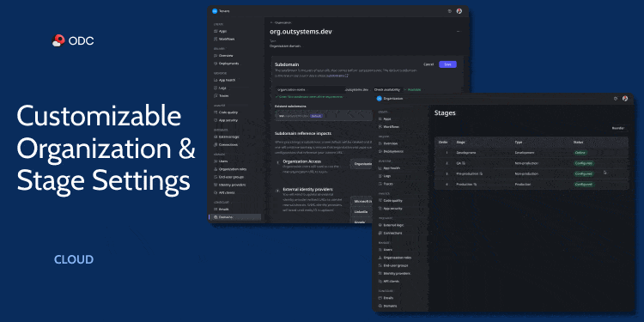Click the App health icon in Tenant window
The height and width of the screenshot is (322, 644).
pyautogui.click(x=216, y=80)
